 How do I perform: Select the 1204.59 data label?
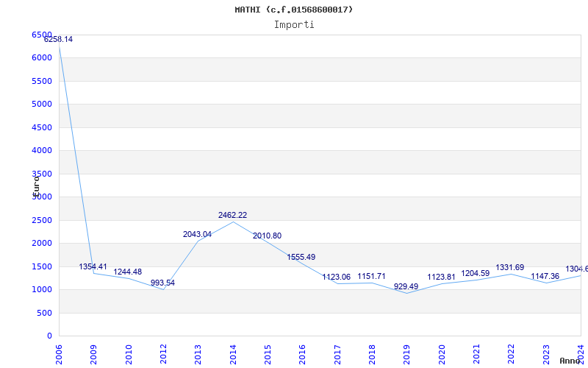pyautogui.click(x=476, y=273)
